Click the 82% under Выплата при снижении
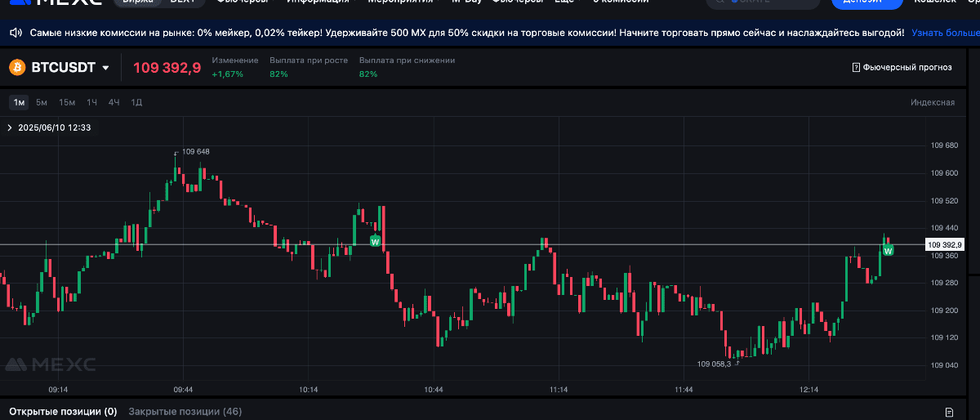The height and width of the screenshot is (420, 980). pyautogui.click(x=368, y=74)
